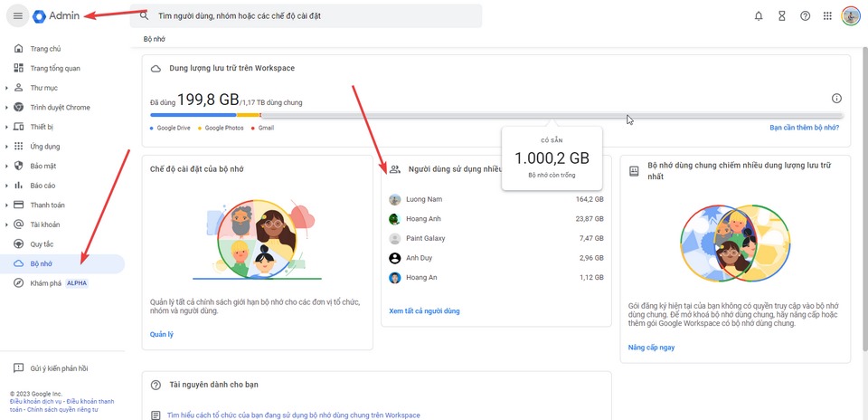The height and width of the screenshot is (420, 868).
Task: Open the Google apps grid icon
Action: [x=827, y=16]
